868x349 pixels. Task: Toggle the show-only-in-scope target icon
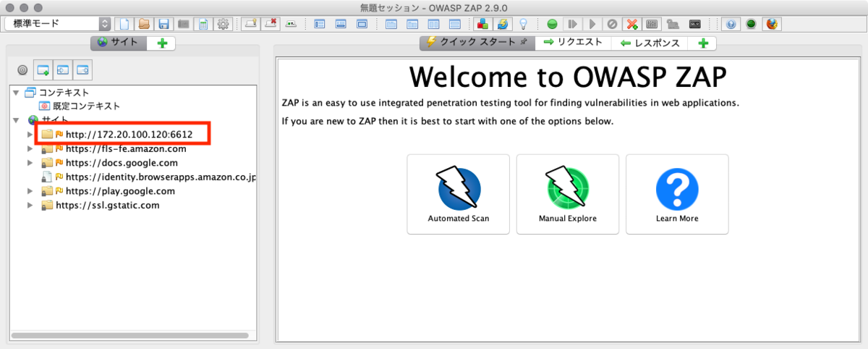[22, 70]
